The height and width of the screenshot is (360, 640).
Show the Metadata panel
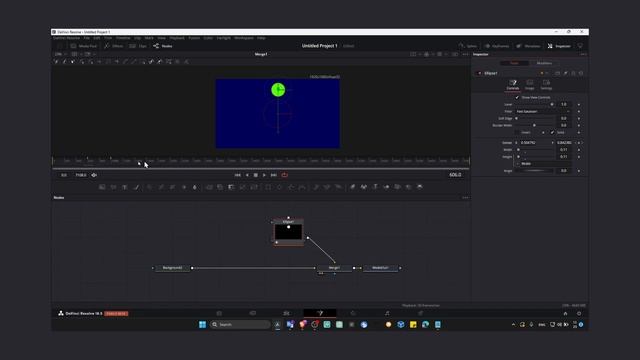tap(528, 46)
